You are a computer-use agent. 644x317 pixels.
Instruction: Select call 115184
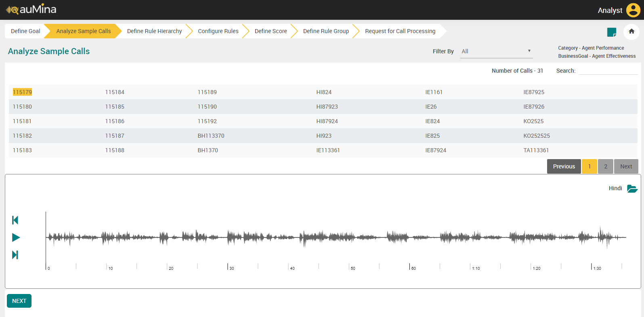[115, 92]
